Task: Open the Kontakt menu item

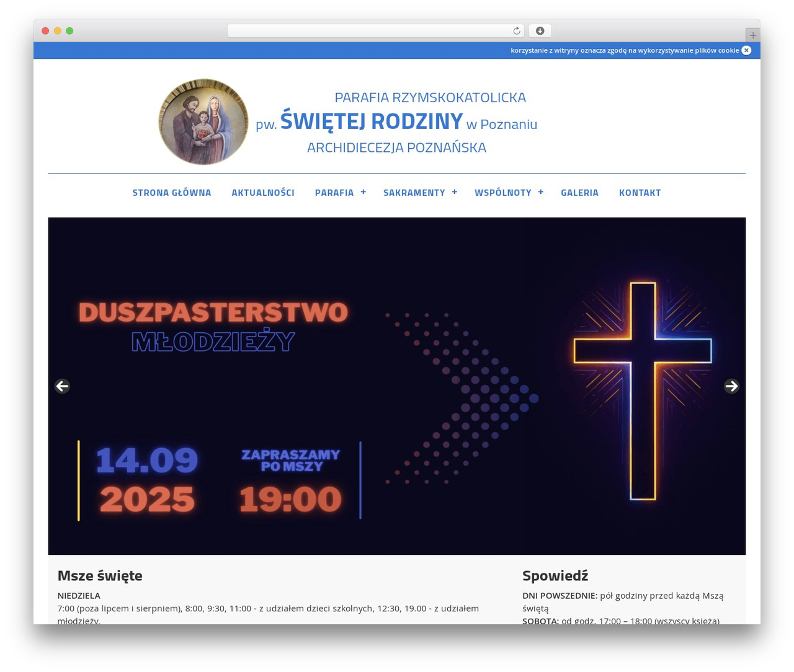Action: 640,193
